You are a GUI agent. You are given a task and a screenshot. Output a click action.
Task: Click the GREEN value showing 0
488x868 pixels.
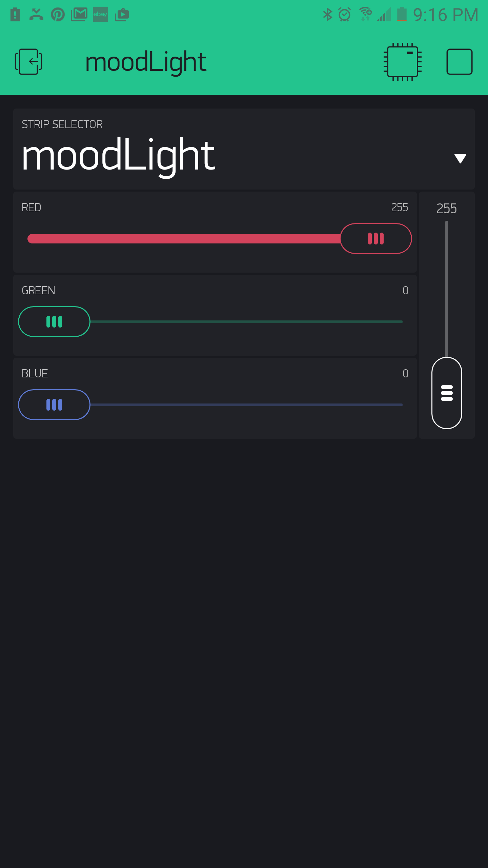tap(405, 291)
